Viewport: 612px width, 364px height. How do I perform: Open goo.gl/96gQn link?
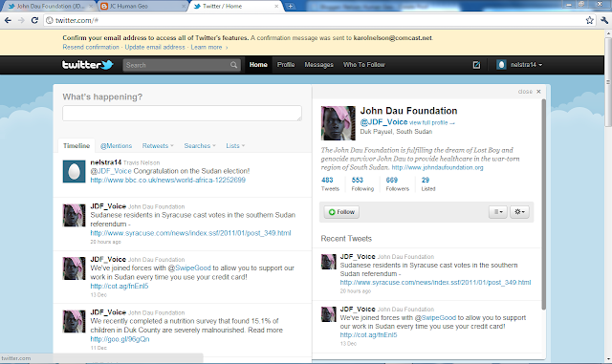[120, 339]
